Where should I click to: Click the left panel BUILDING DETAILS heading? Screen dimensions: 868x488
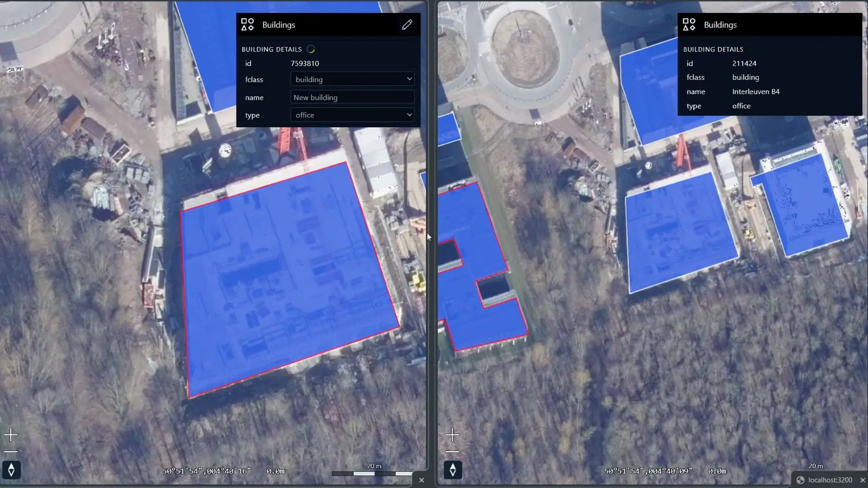click(272, 49)
